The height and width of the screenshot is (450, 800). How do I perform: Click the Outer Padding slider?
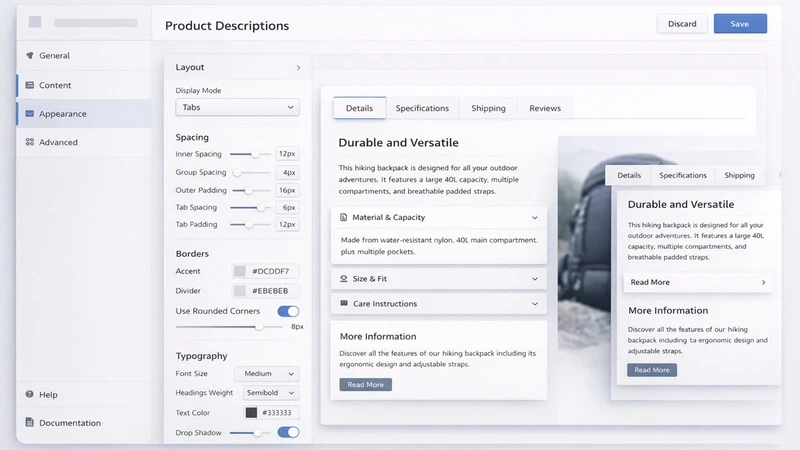(250, 190)
